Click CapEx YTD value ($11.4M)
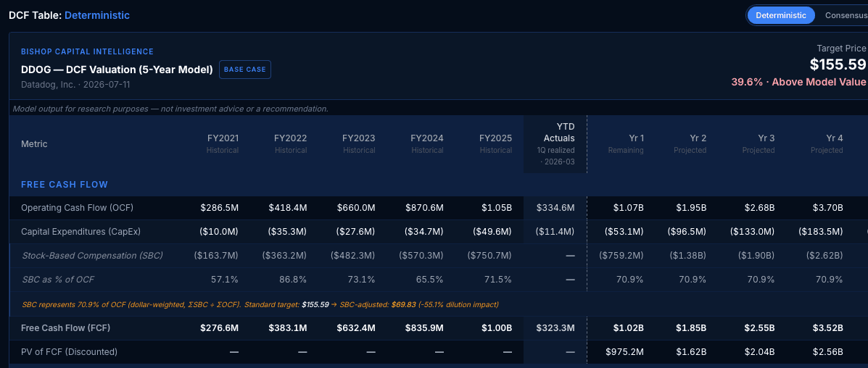 (555, 232)
